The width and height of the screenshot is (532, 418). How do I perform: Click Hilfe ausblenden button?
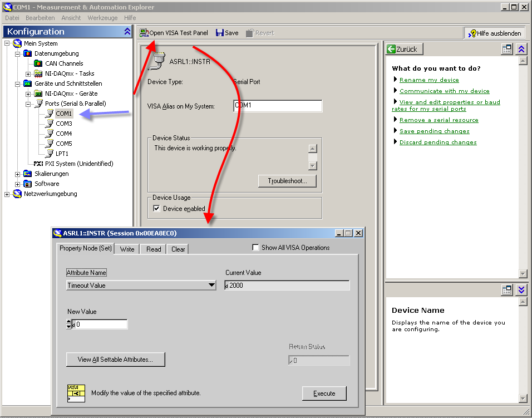point(494,33)
